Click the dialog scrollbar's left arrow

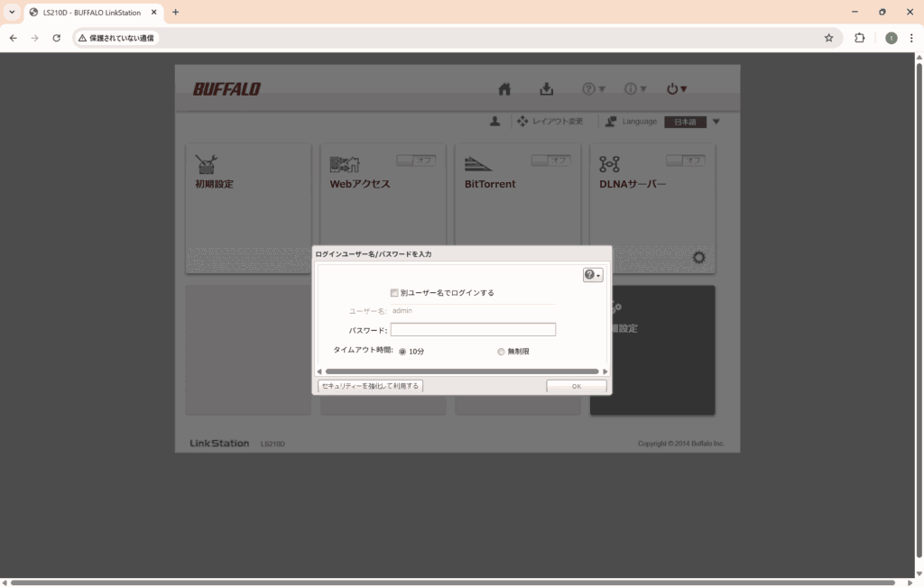pos(319,371)
